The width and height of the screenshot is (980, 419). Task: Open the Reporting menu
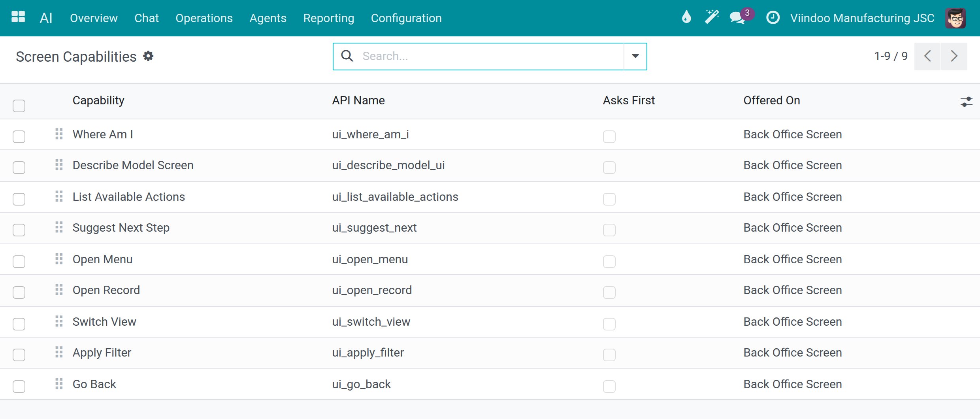(329, 18)
